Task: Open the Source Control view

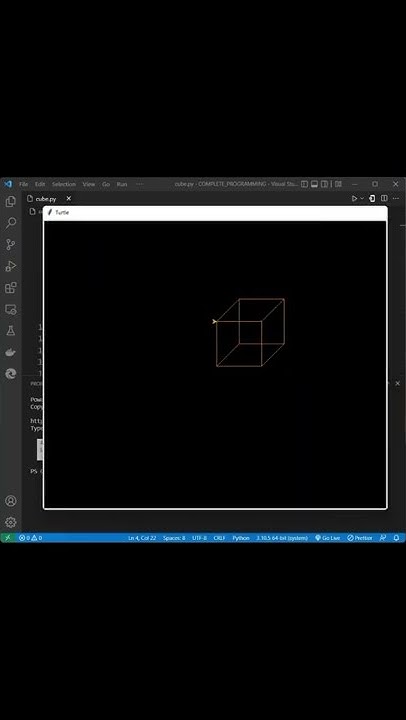Action: pyautogui.click(x=10, y=244)
